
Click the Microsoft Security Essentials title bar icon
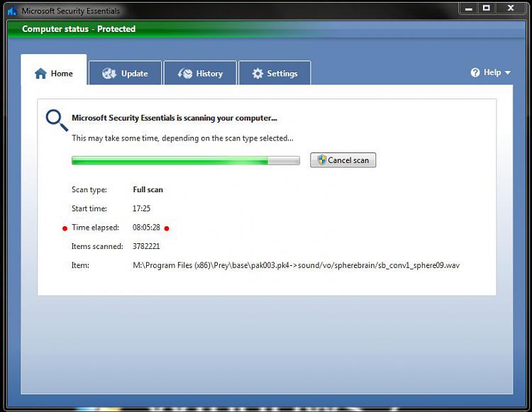click(12, 11)
